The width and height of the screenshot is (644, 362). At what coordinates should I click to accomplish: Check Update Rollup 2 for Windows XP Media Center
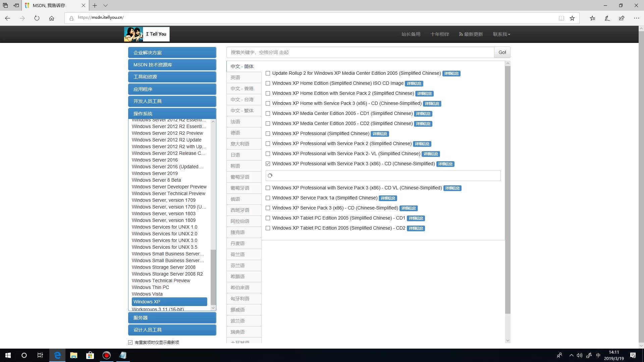(x=268, y=73)
